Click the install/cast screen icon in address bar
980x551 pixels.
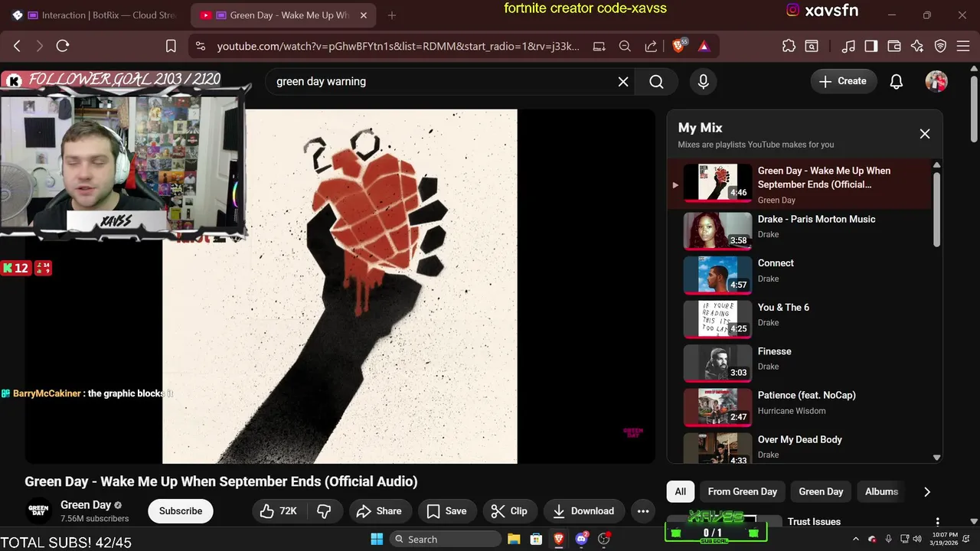tap(599, 46)
